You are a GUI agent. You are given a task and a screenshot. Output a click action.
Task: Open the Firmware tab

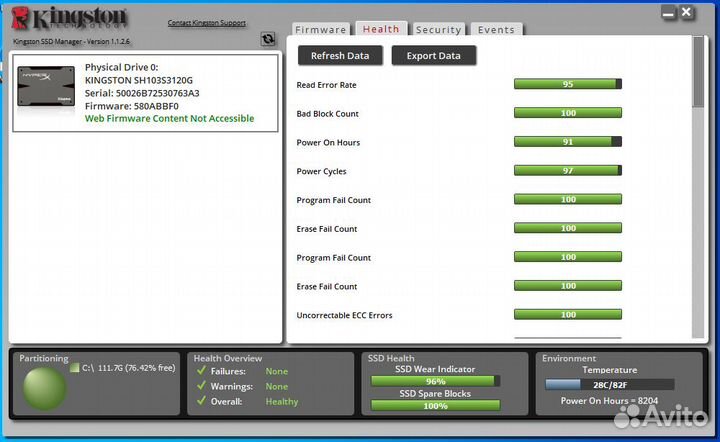click(321, 29)
